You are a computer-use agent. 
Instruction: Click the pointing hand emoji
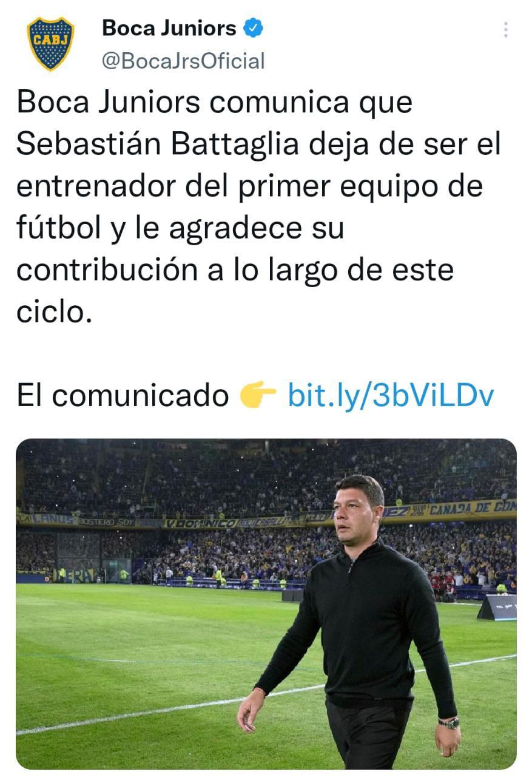258,396
